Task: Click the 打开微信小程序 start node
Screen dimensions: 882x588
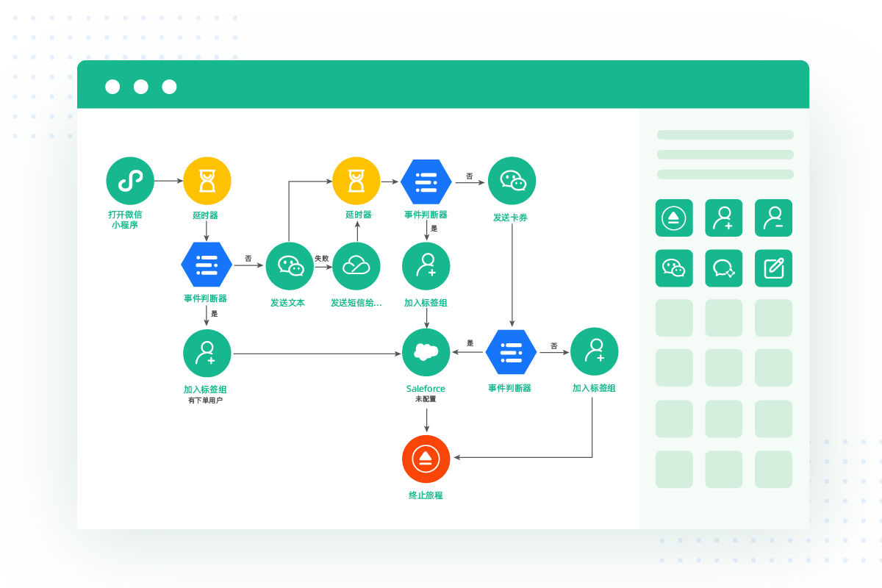Action: pyautogui.click(x=130, y=181)
